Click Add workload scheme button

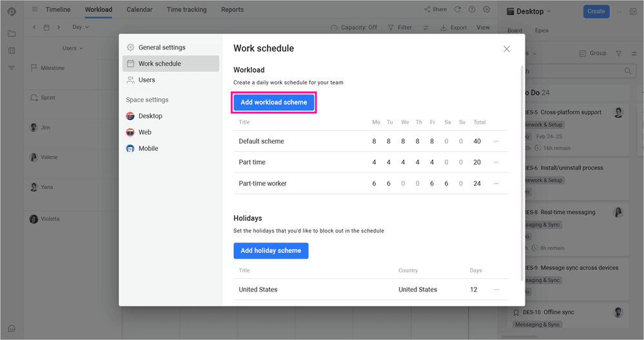point(273,102)
